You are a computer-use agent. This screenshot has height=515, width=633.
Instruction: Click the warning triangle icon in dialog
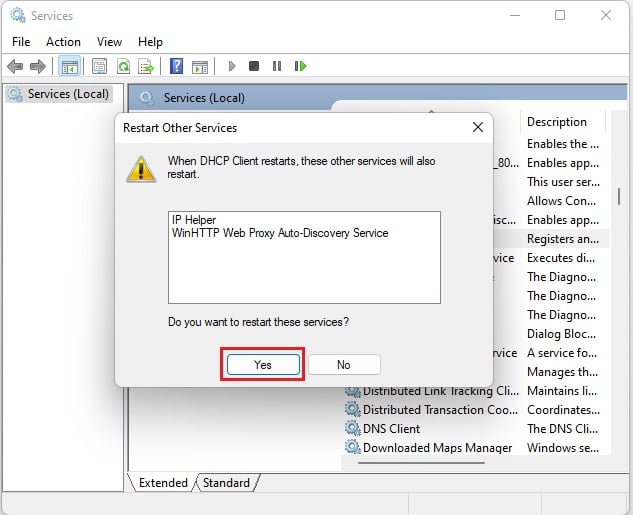(x=141, y=169)
